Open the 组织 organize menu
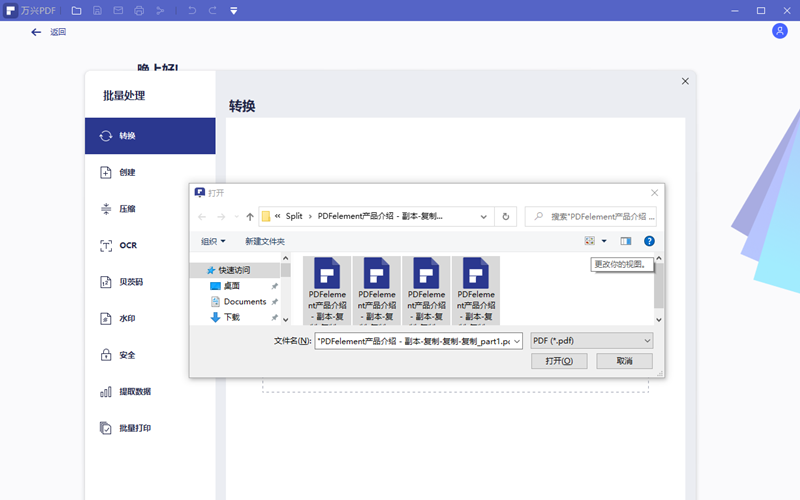The height and width of the screenshot is (500, 800). (213, 241)
